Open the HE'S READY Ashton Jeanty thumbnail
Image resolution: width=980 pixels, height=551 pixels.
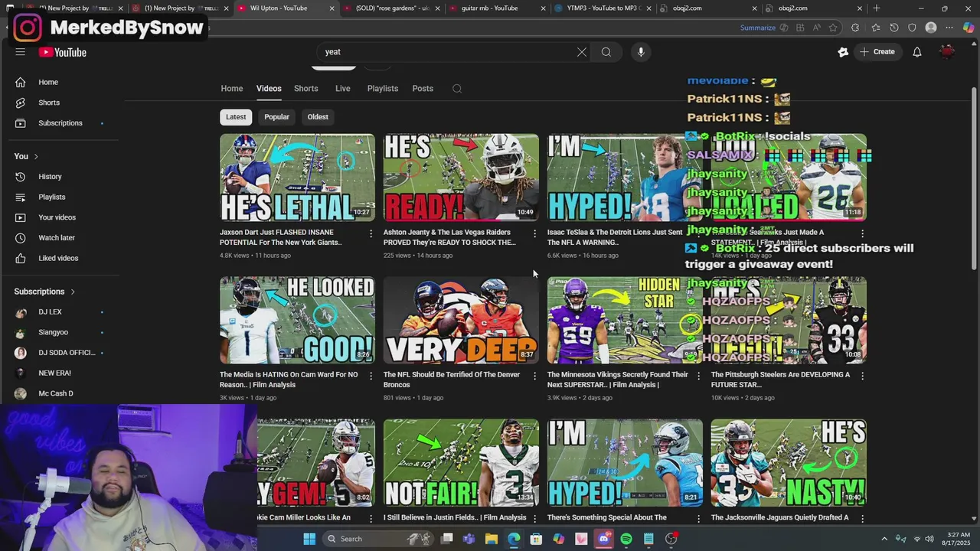(x=461, y=178)
